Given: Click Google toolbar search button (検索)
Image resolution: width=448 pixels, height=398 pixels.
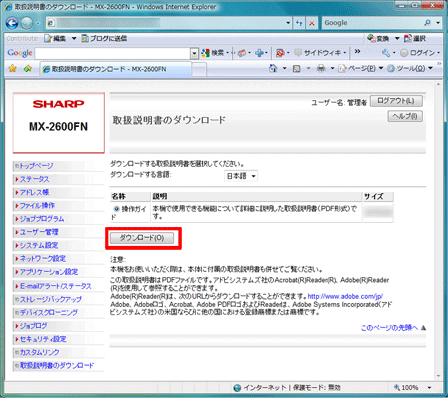Looking at the screenshot, I should tap(213, 53).
